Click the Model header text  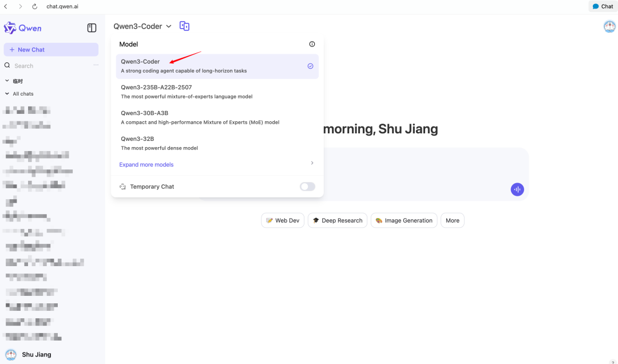click(x=129, y=44)
